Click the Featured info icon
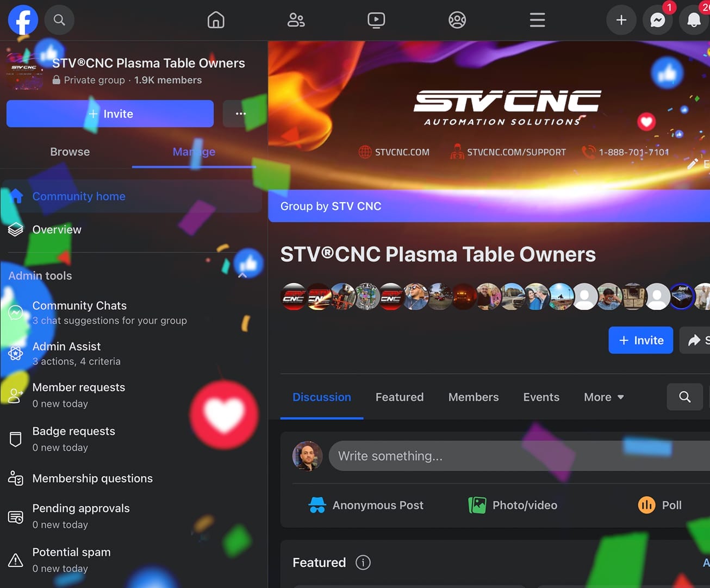Image resolution: width=710 pixels, height=588 pixels. coord(363,562)
